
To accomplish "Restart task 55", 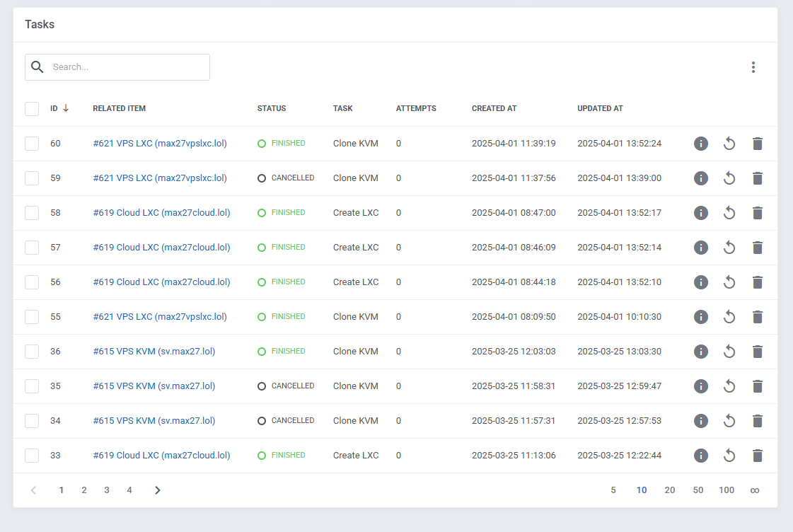I will click(x=729, y=316).
